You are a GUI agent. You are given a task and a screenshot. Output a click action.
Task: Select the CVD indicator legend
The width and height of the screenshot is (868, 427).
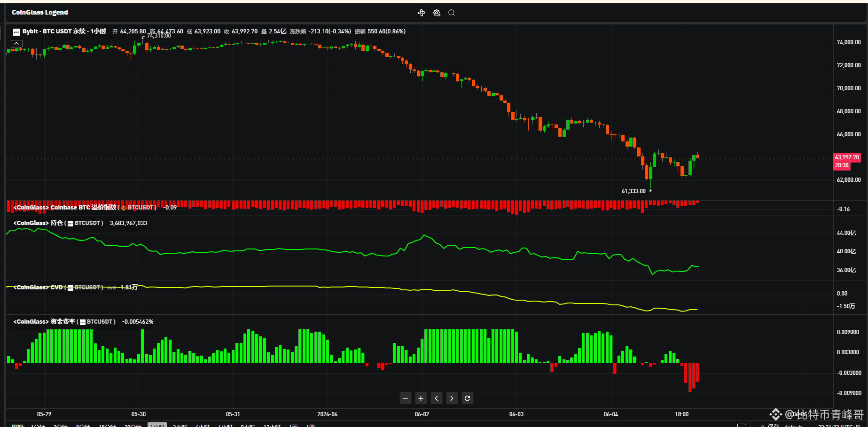pos(58,287)
